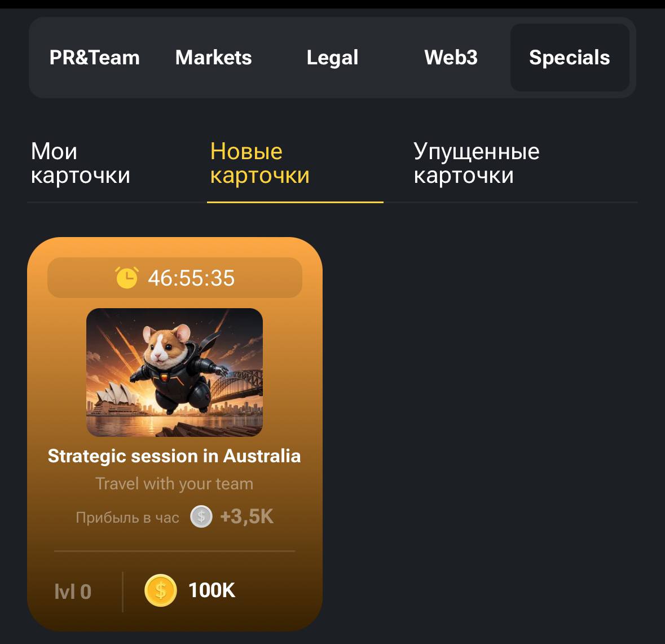Open the hamster Sydney card image

[x=174, y=373]
